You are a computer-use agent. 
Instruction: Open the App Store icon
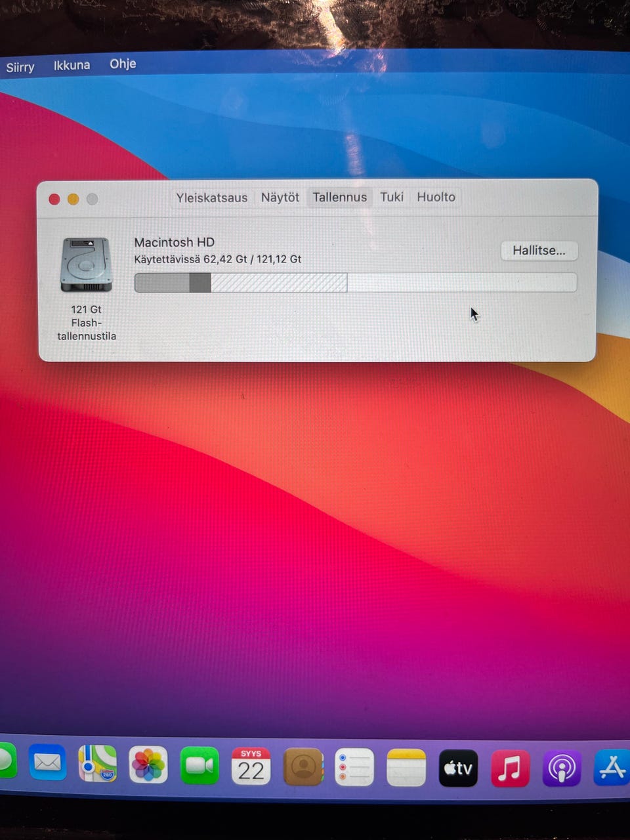tap(612, 768)
